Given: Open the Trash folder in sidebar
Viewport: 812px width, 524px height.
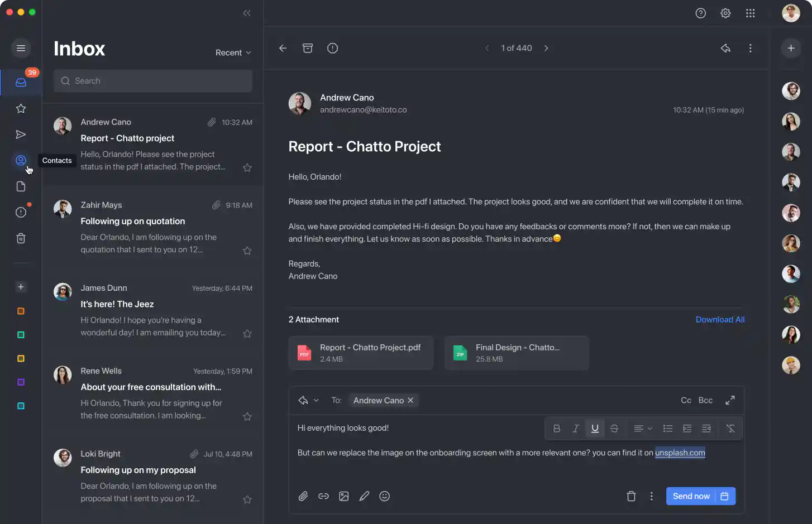Looking at the screenshot, I should (x=21, y=238).
